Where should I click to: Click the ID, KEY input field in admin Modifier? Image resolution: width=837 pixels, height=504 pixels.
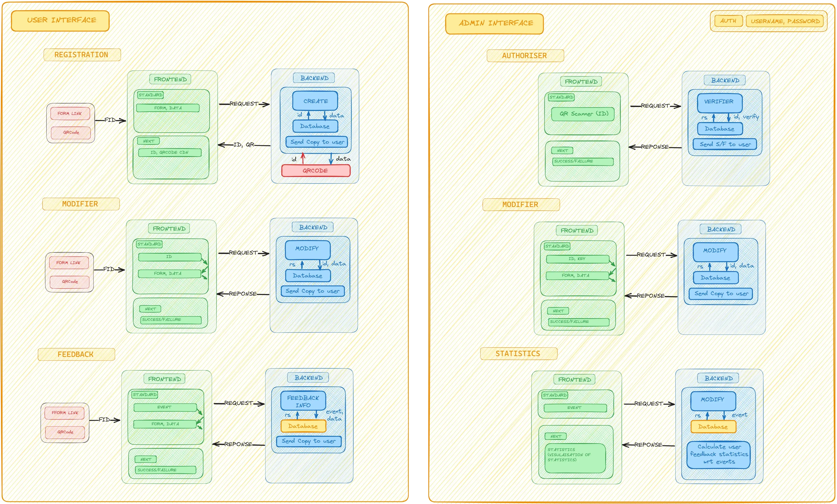(x=578, y=259)
